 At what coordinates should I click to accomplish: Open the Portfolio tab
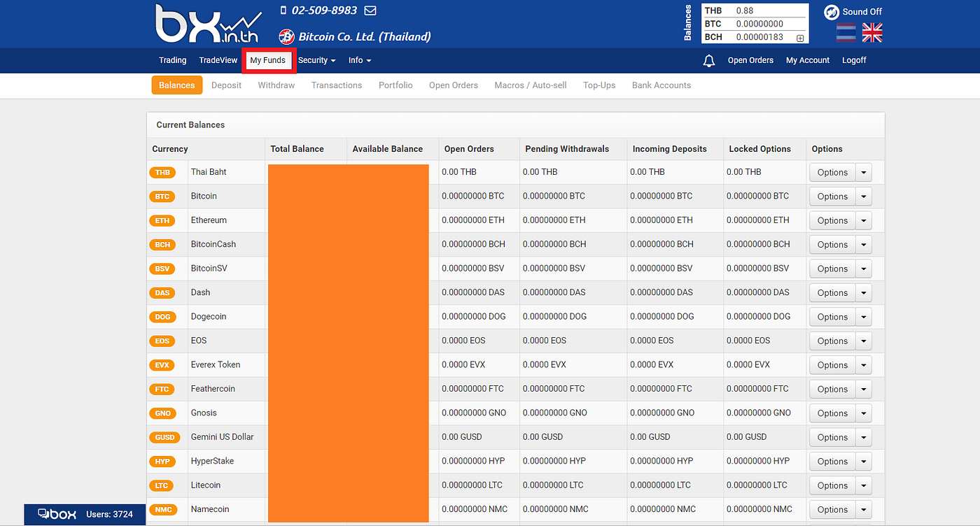tap(395, 85)
